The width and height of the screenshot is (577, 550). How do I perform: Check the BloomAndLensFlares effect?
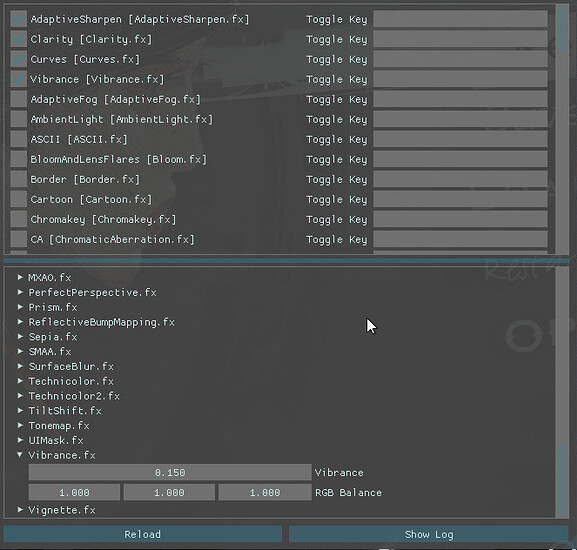click(18, 159)
